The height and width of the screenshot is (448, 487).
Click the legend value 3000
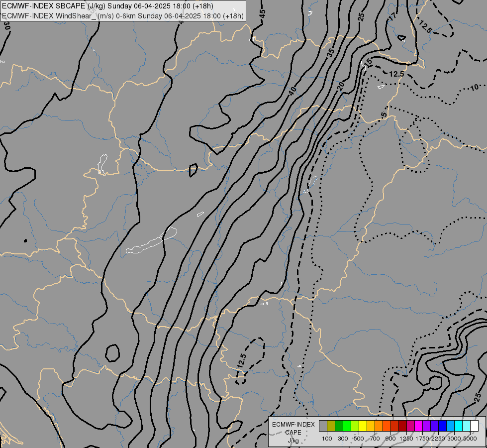454,439
